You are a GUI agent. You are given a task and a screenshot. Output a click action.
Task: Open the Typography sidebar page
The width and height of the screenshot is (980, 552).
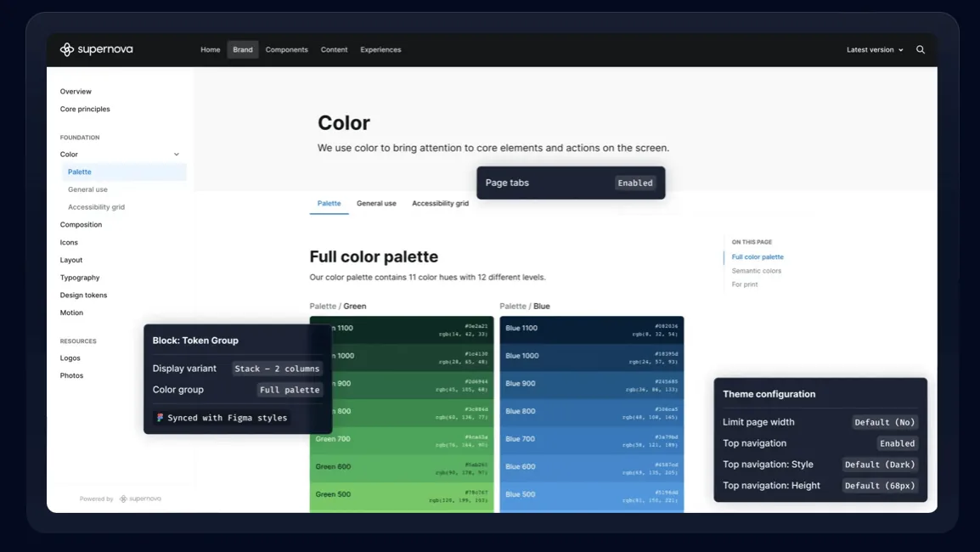tap(79, 278)
